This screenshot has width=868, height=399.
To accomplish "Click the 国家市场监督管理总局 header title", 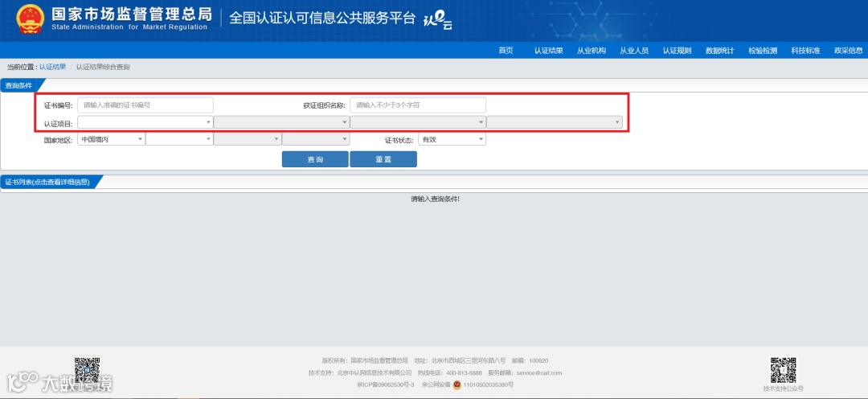I will [132, 14].
